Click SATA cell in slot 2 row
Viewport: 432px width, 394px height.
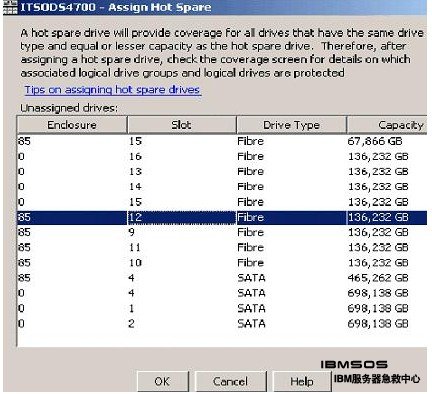click(291, 324)
